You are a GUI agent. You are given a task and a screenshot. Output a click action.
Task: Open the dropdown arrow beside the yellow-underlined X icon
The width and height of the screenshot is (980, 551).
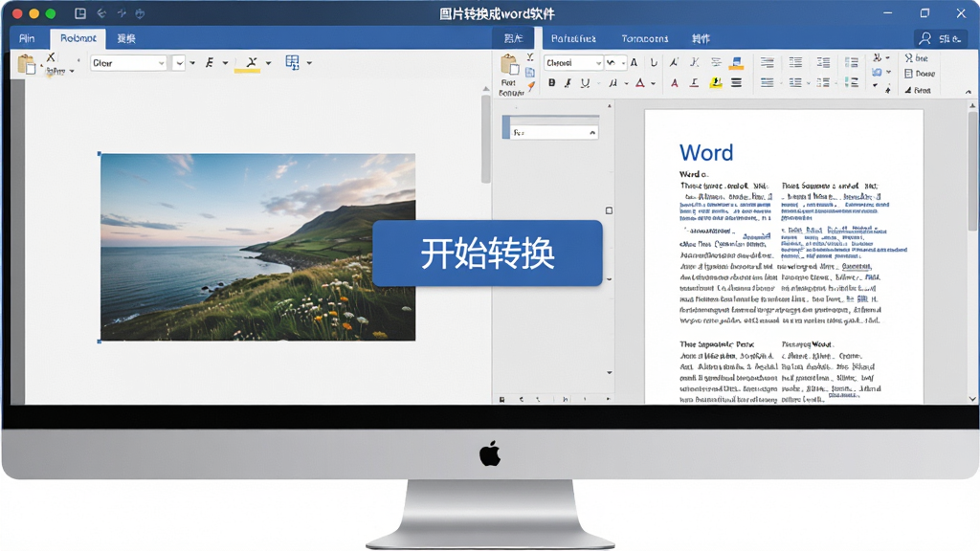(269, 63)
